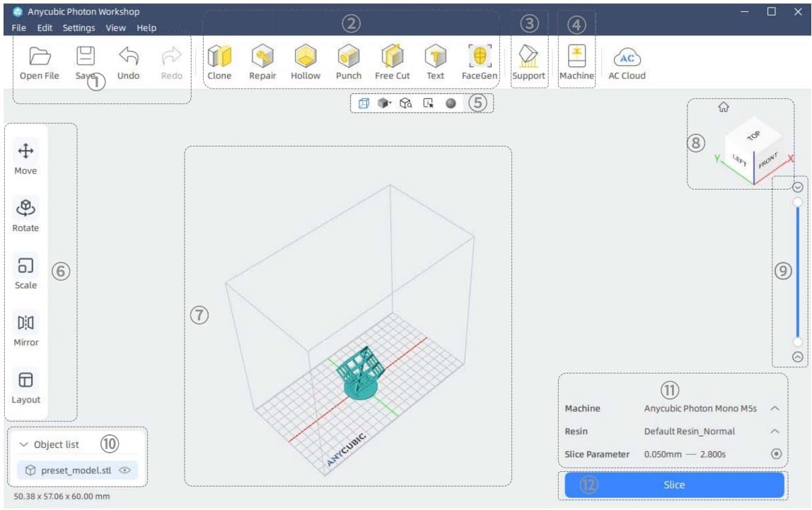Select the Move tool
This screenshot has width=812, height=510.
tap(25, 158)
